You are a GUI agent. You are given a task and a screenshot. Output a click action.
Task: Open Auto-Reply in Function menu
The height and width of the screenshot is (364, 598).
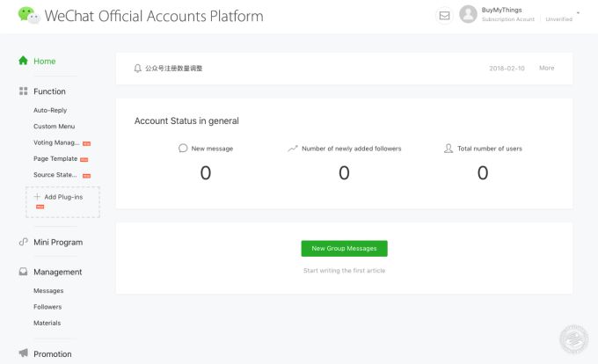click(50, 110)
